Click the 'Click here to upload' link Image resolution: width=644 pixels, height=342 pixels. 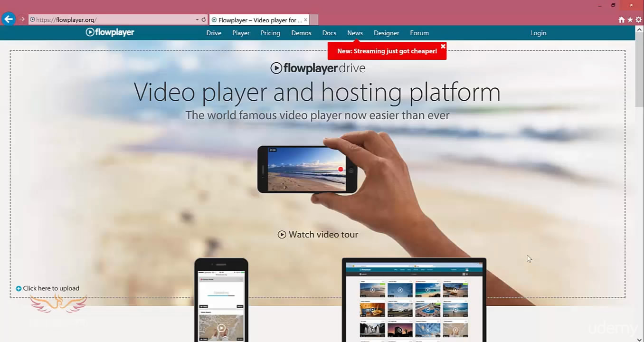pos(51,288)
